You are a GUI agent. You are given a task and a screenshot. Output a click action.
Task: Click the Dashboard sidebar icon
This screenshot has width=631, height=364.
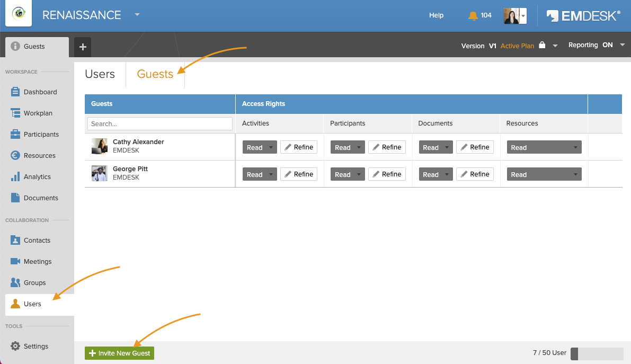tap(15, 92)
